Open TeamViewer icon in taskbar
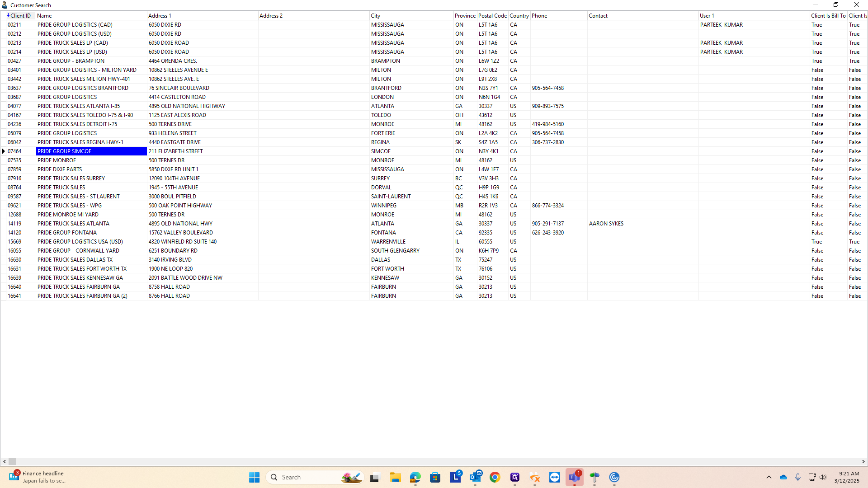The image size is (868, 488). [x=555, y=477]
